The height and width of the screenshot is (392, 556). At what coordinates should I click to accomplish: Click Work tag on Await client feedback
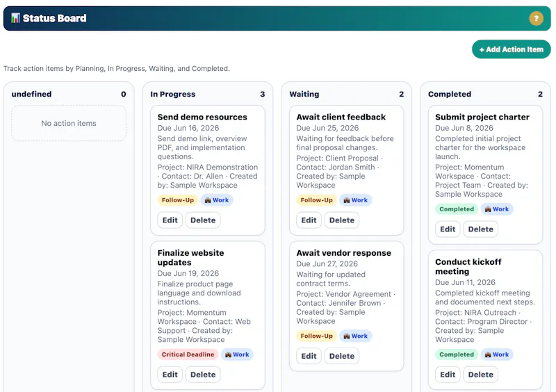(x=355, y=200)
